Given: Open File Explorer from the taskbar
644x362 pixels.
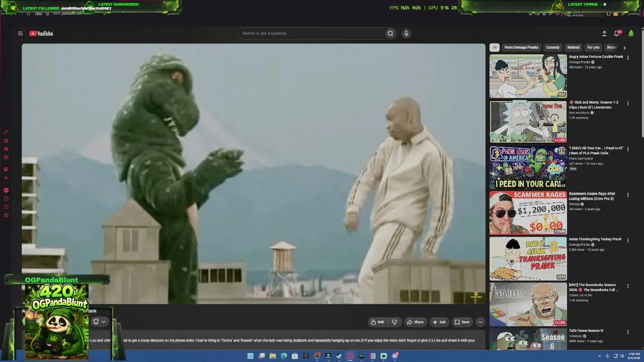Looking at the screenshot, I should pyautogui.click(x=273, y=356).
